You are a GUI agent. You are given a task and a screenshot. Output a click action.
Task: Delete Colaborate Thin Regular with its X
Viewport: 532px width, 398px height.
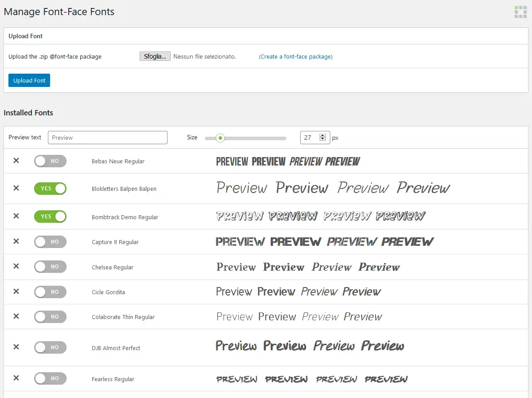[x=16, y=317]
